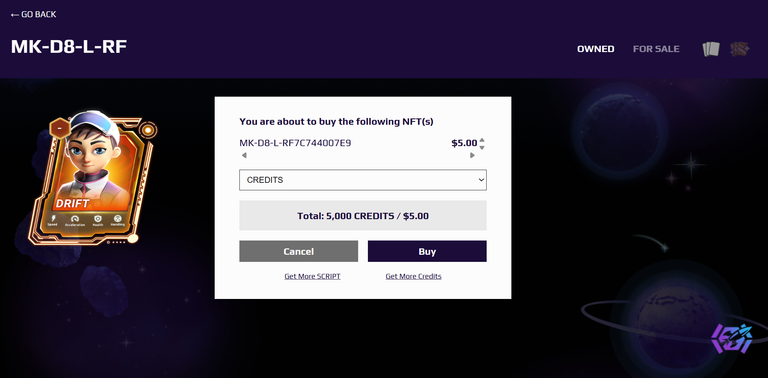The height and width of the screenshot is (378, 768).
Task: Switch to the FOR SALE tab
Action: click(656, 49)
